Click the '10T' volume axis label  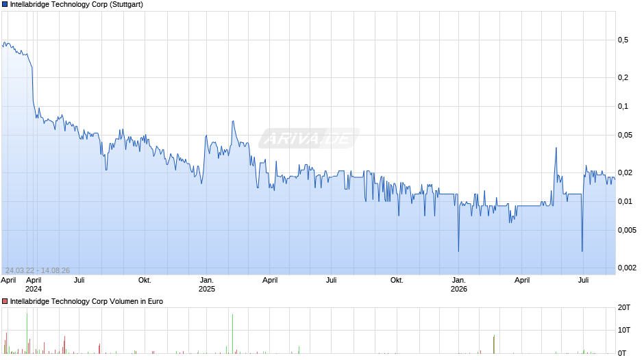(624, 330)
